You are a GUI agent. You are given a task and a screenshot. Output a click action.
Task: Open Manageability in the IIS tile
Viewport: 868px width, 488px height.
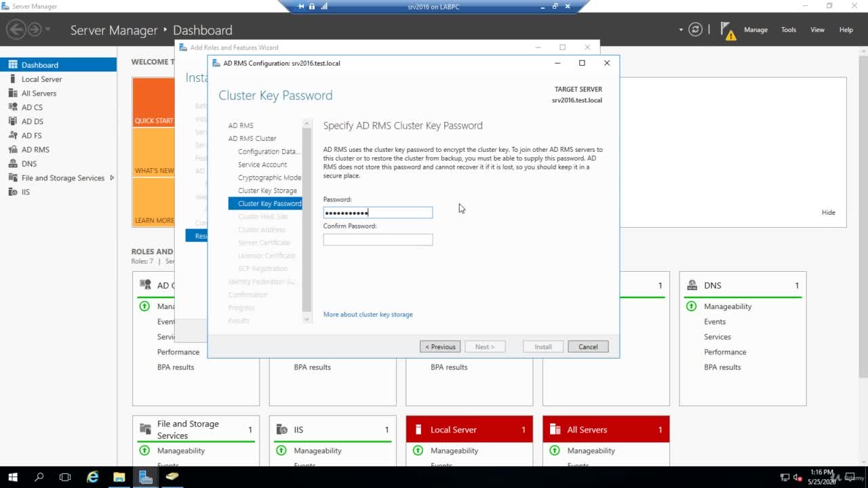317,451
